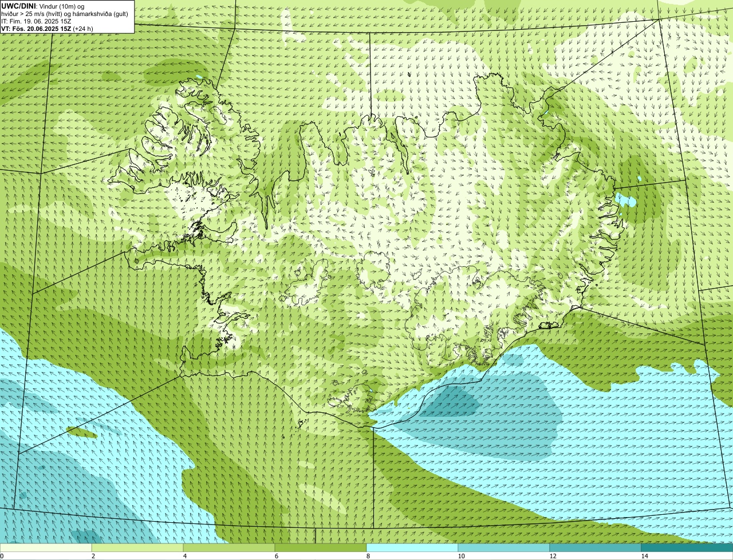Click the legend scale label "4"
This screenshot has height=560, width=733.
tap(184, 556)
